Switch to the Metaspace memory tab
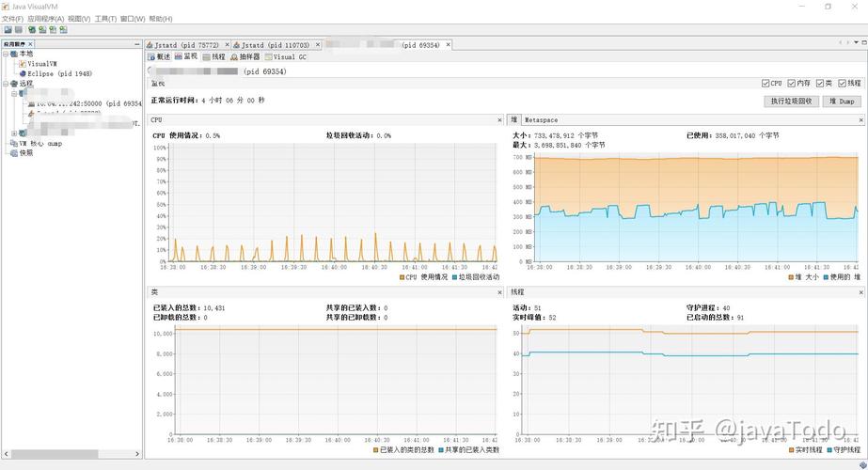868x470 pixels. pos(541,119)
